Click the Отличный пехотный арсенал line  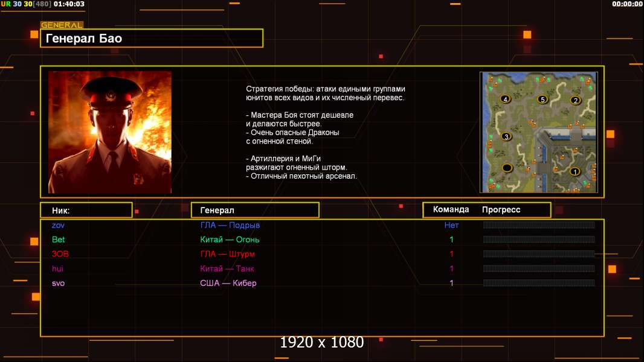[x=301, y=176]
